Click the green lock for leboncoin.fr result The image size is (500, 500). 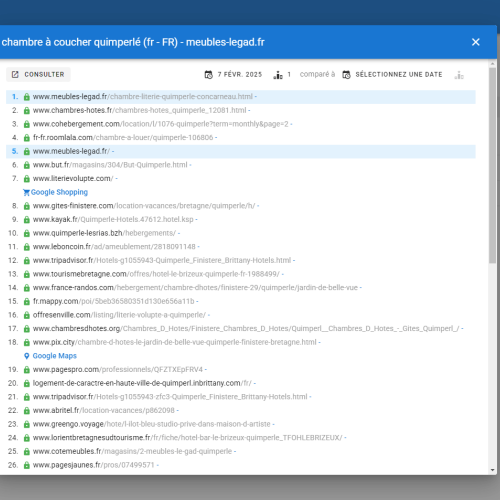click(x=27, y=247)
